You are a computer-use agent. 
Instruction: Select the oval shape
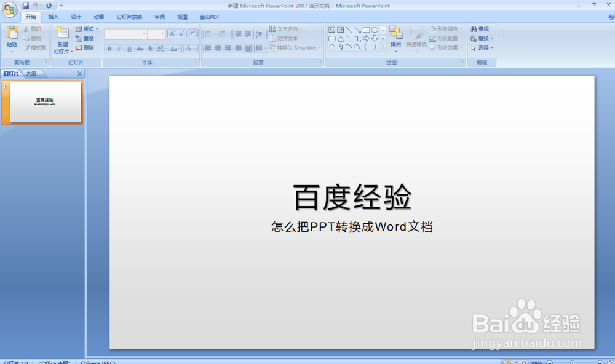coord(375,30)
